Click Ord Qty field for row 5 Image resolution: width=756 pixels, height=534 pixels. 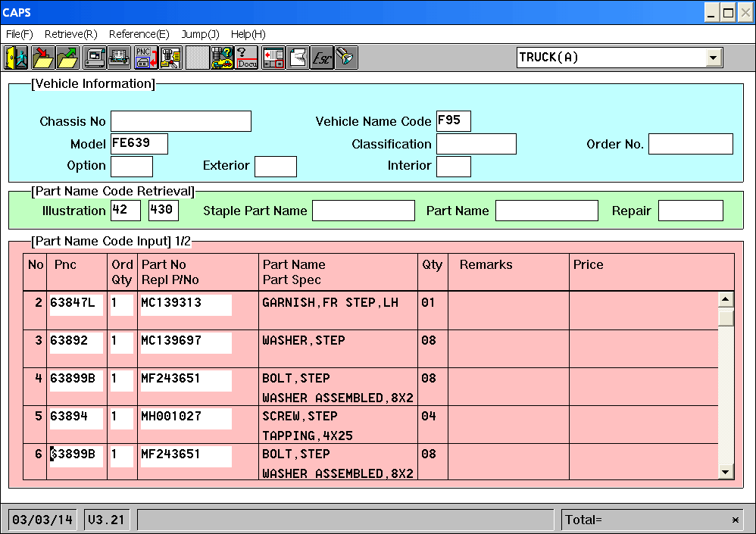pyautogui.click(x=122, y=418)
